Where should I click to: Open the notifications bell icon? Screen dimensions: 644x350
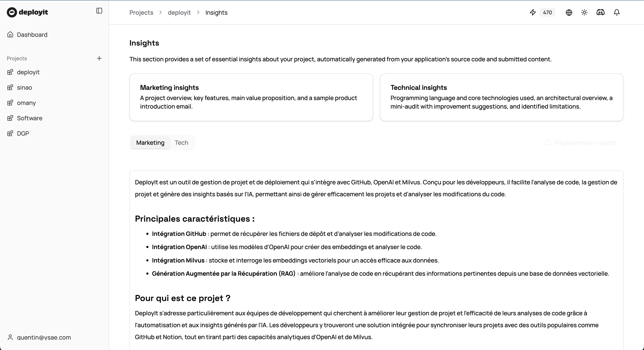pos(616,12)
